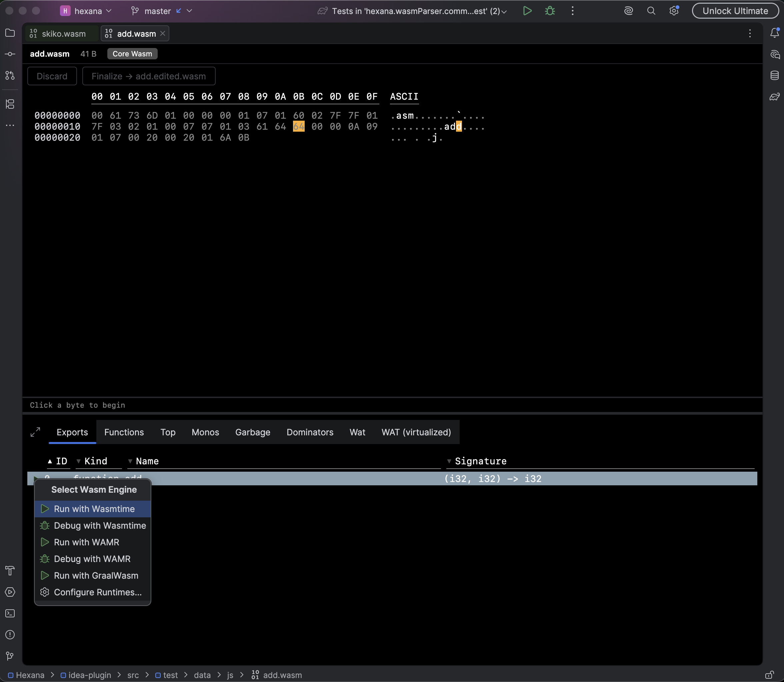Open the Notifications bell icon
This screenshot has height=682, width=784.
[x=774, y=33]
